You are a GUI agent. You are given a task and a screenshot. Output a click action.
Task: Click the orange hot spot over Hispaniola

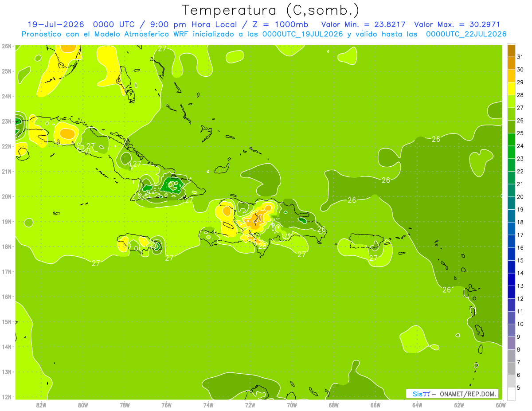(x=258, y=218)
